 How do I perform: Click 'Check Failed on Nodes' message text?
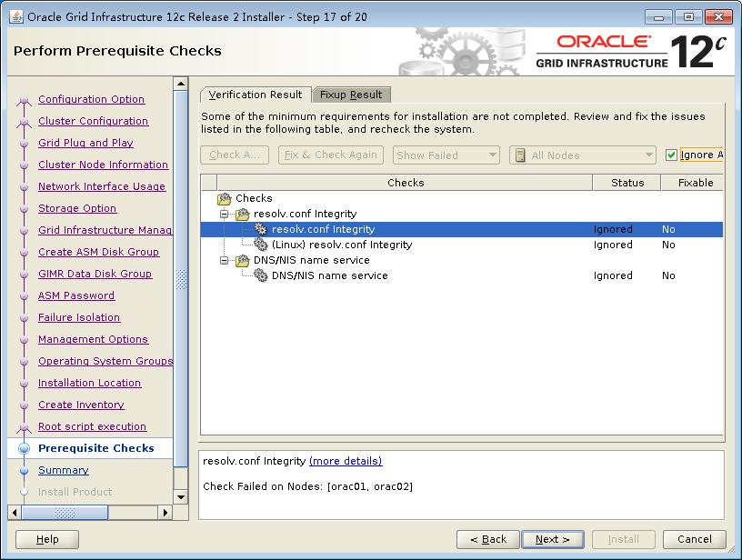click(307, 486)
